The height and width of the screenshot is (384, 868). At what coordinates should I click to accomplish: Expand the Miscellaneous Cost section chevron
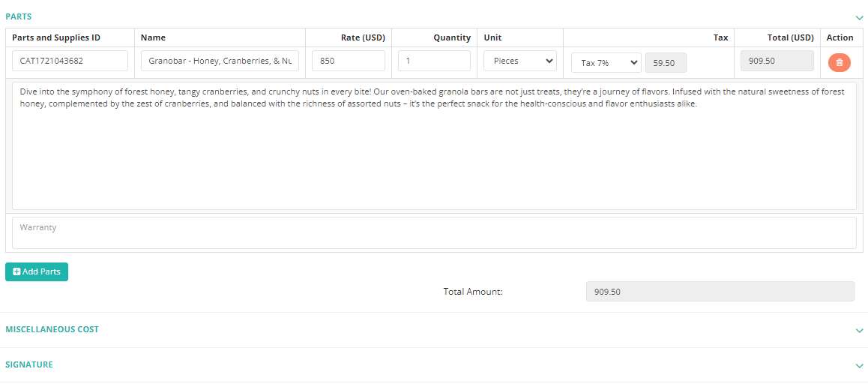coord(859,331)
